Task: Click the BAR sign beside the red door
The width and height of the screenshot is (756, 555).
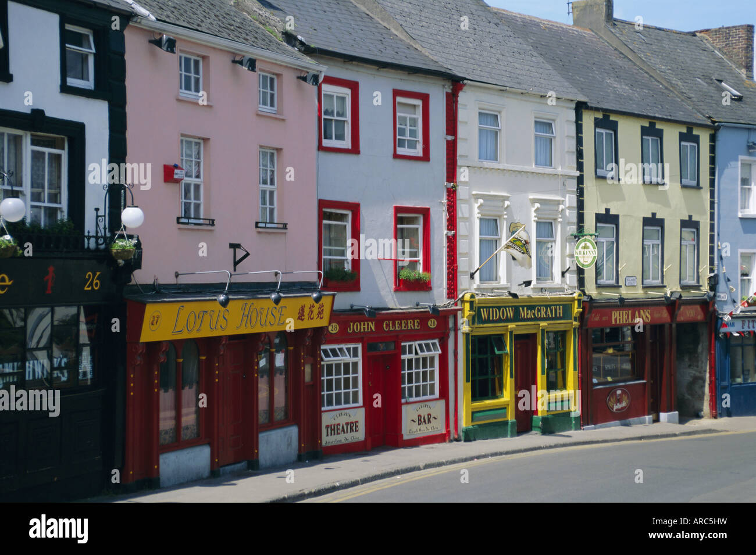Action: [423, 419]
